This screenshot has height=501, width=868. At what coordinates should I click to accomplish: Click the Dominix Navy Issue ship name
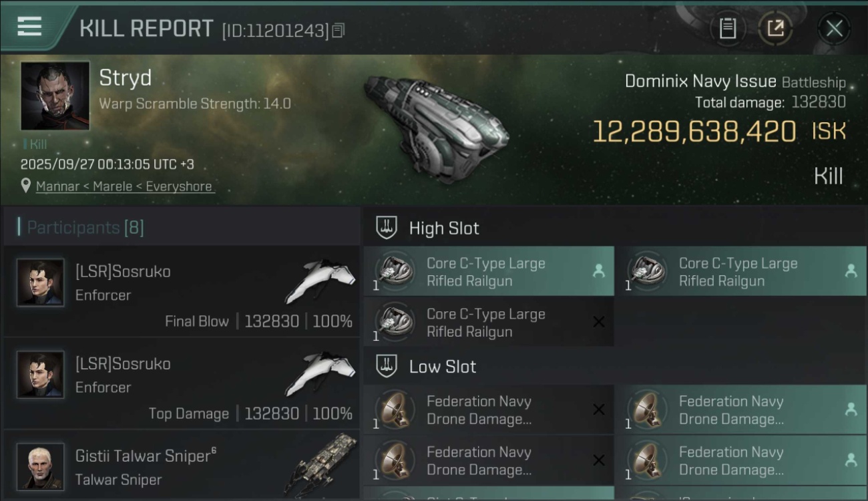click(x=700, y=82)
